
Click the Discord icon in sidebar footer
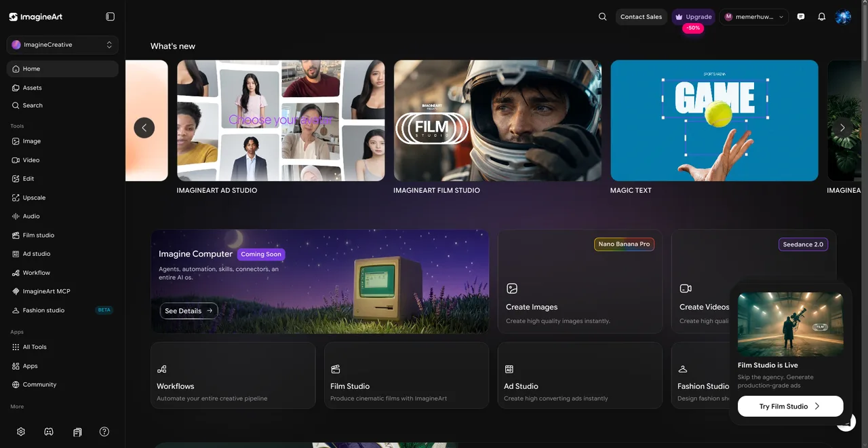(x=49, y=432)
